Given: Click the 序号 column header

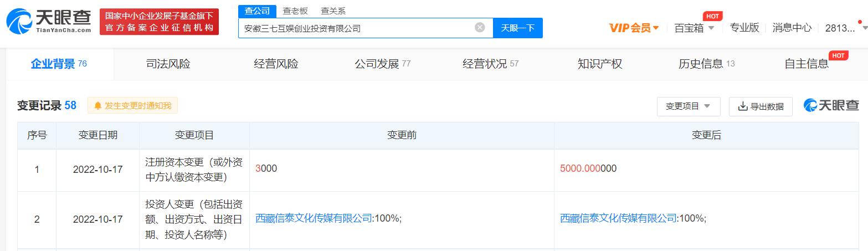Looking at the screenshot, I should 37,135.
